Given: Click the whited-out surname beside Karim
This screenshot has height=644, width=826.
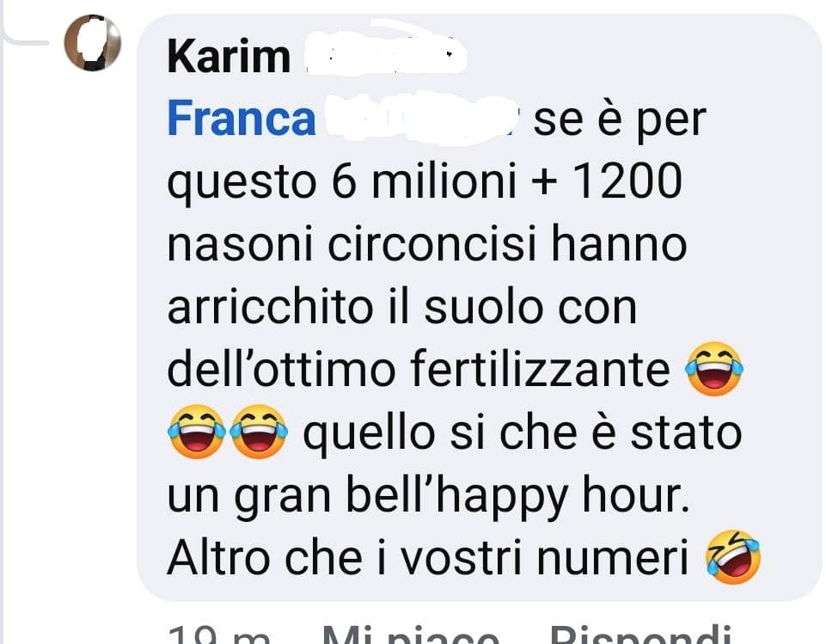Looking at the screenshot, I should coord(385,50).
